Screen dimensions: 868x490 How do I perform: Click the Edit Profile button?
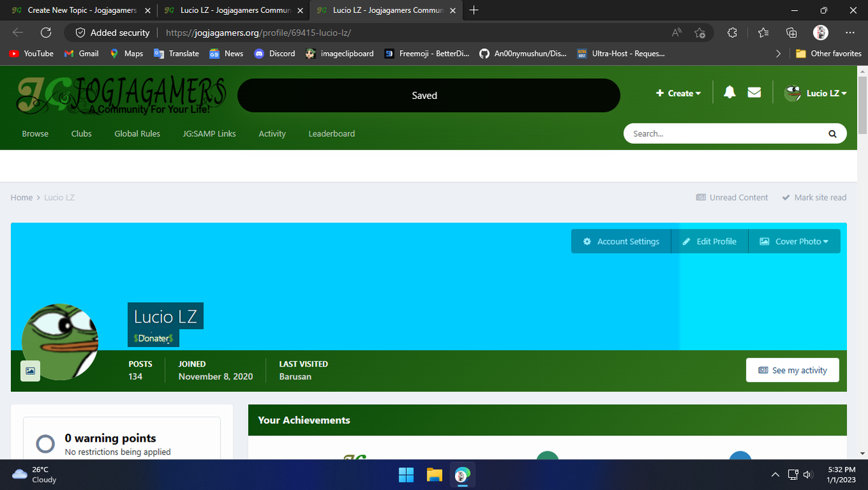click(x=709, y=241)
